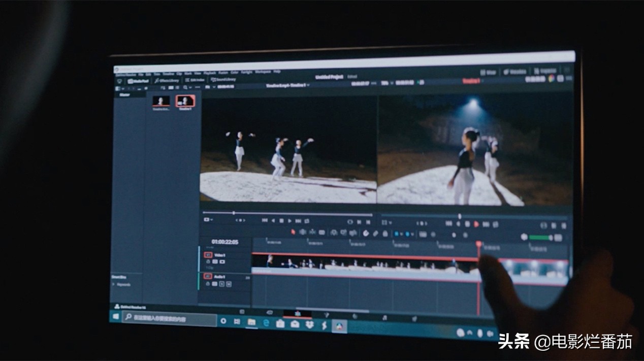Viewport: 644px width, 361px height.
Task: Open the Playback menu
Action: coord(210,73)
